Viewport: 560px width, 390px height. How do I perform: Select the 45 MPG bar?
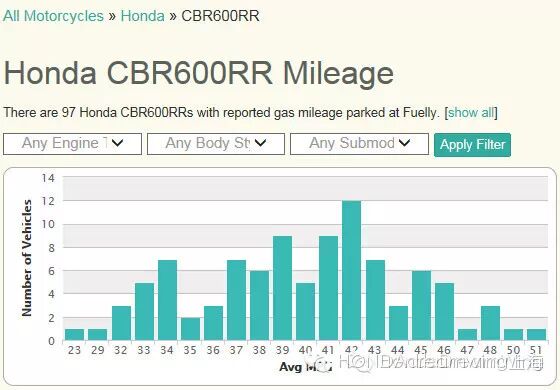(421, 305)
